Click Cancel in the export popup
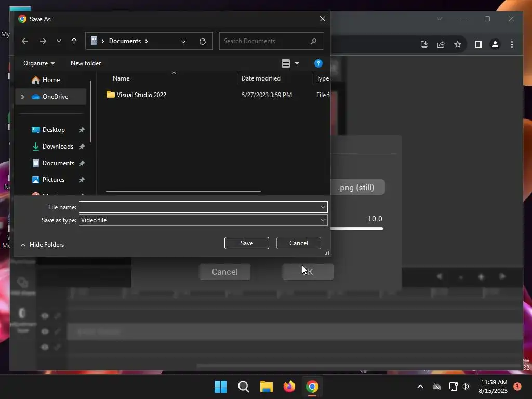The height and width of the screenshot is (399, 532). pyautogui.click(x=224, y=272)
